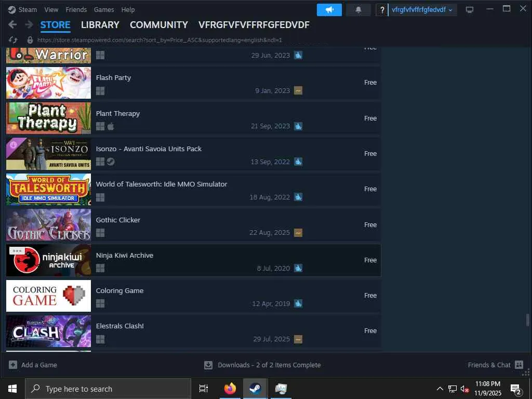Viewport: 532px width, 399px height.
Task: Open the Ninja Kiwi Archive title
Action: (x=125, y=256)
